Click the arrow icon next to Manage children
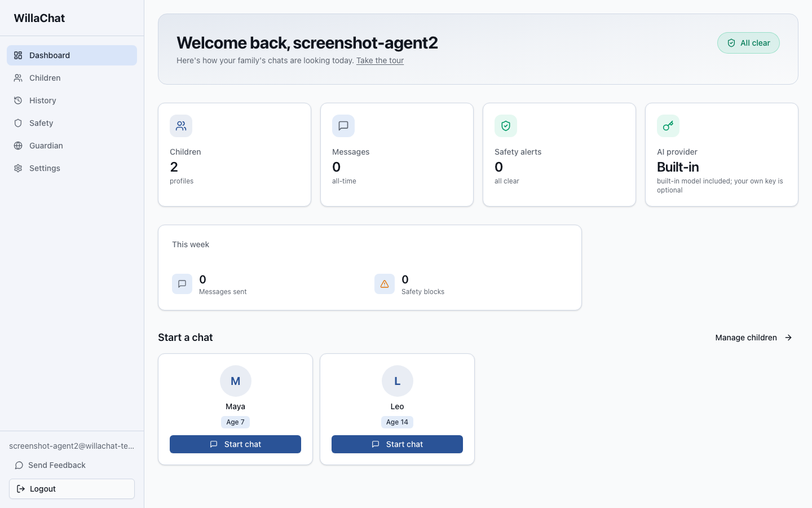 788,338
